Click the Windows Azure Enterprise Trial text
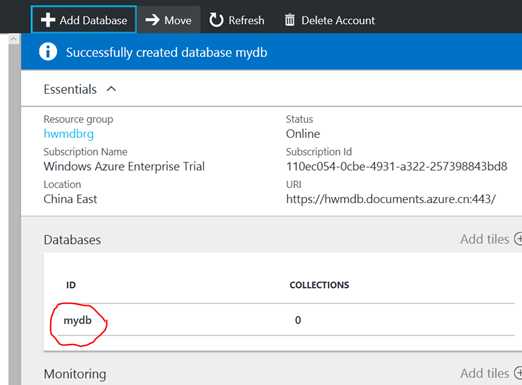 124,166
